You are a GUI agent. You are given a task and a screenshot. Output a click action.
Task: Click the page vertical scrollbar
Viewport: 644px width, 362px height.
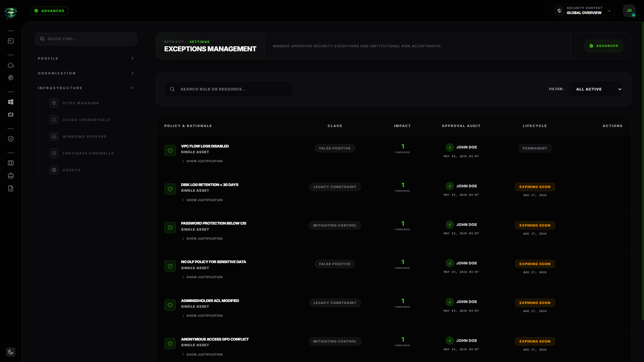pyautogui.click(x=643, y=171)
